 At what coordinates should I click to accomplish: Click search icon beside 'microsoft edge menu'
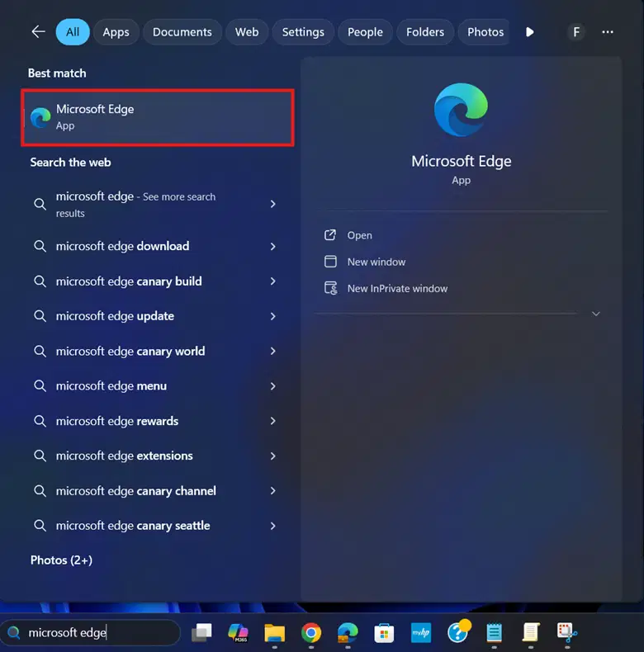[40, 386]
